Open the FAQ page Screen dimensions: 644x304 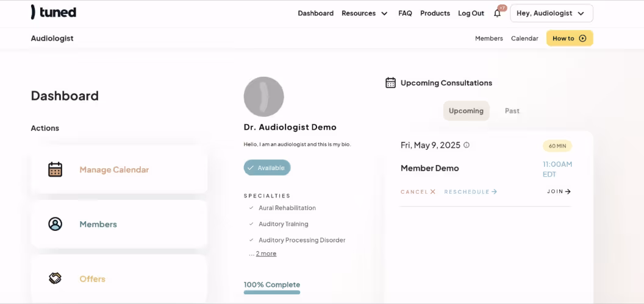pyautogui.click(x=405, y=13)
